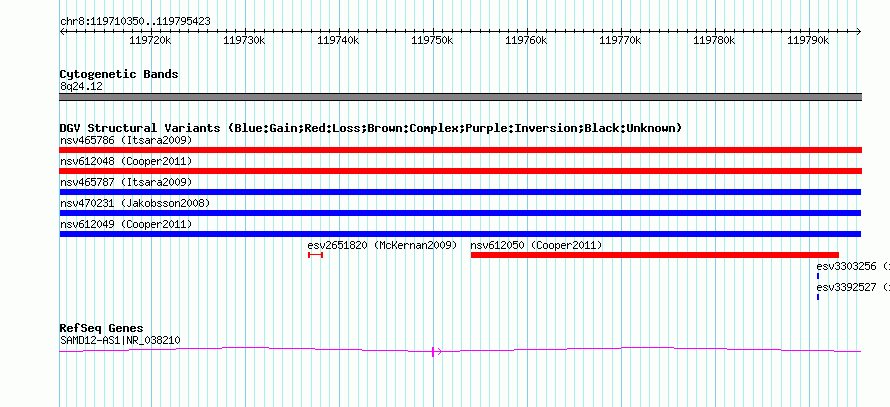
Task: Open variant label nsv470231 (Jakobsson2008)
Action: [x=135, y=203]
